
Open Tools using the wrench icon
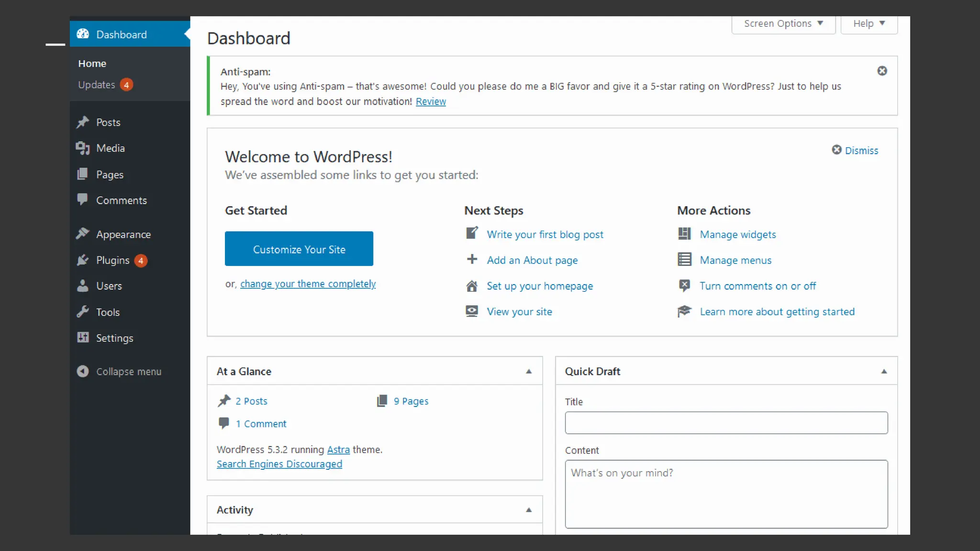83,312
